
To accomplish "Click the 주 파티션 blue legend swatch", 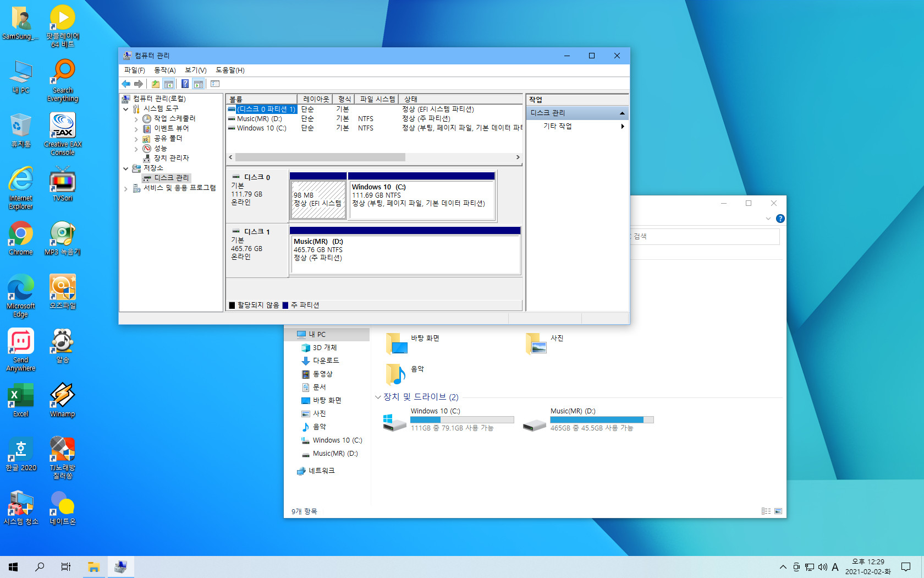I will [x=285, y=306].
